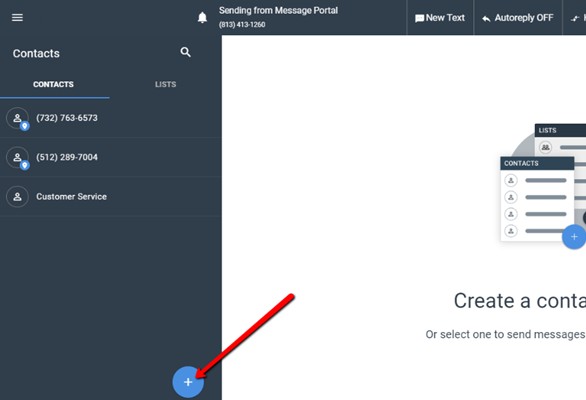Click the notification bell icon

[202, 18]
